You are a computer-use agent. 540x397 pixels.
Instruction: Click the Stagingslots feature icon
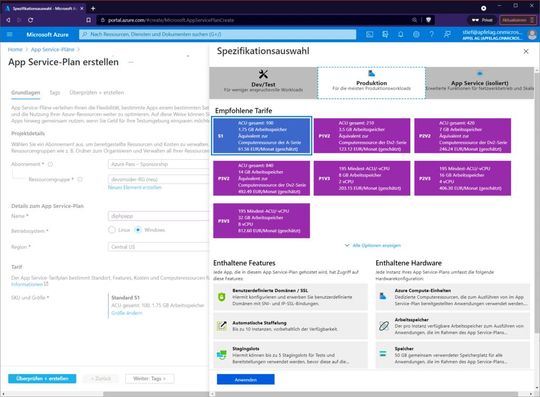tap(222, 354)
